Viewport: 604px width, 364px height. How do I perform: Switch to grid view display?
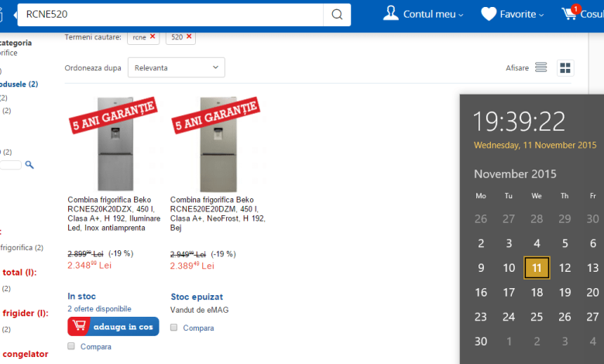[x=565, y=68]
